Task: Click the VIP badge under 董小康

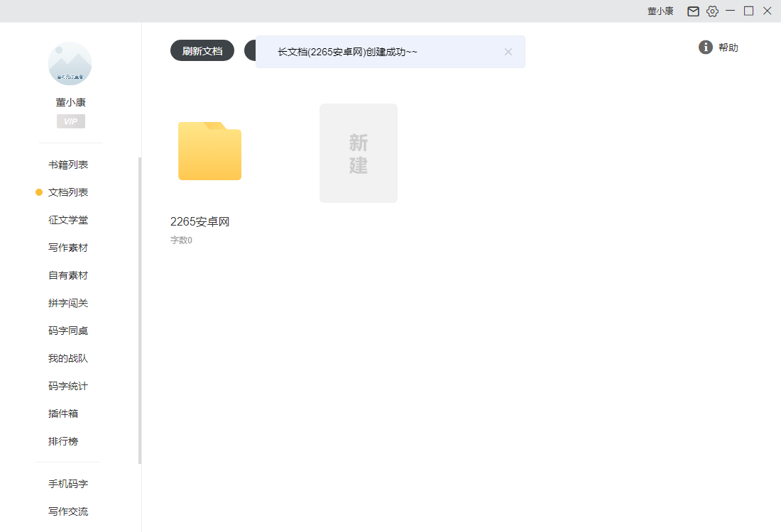Action: click(70, 121)
